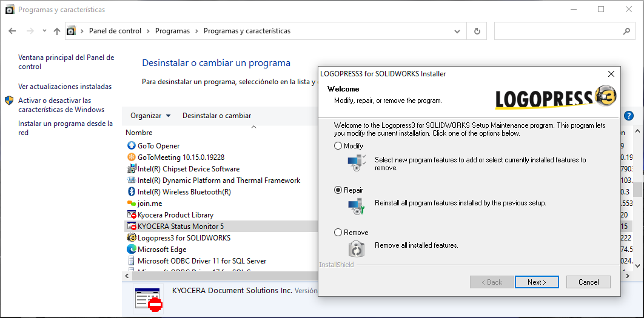
Task: Select join.me in program list
Action: [150, 203]
